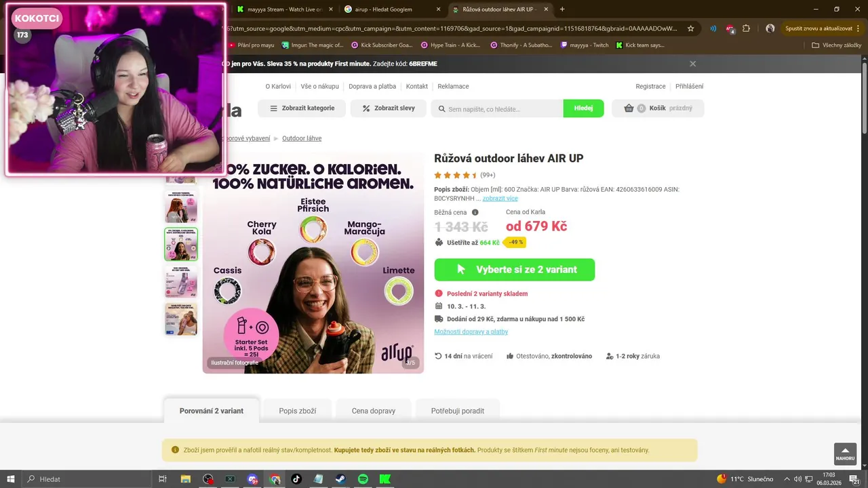Screen dimensions: 868x488
Task: Open the Chrome extensions puzzle icon
Action: pyautogui.click(x=746, y=28)
